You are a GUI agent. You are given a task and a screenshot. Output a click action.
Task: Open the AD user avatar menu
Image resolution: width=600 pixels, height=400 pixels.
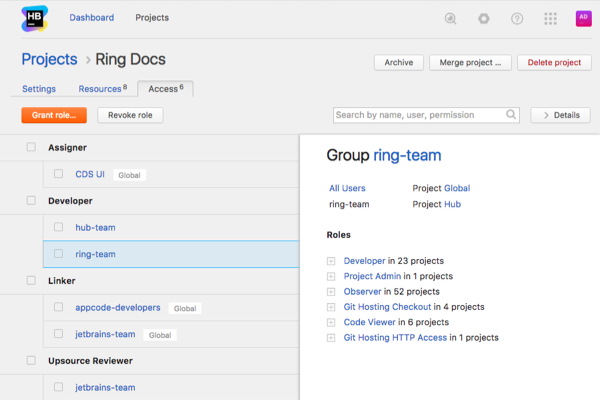582,18
